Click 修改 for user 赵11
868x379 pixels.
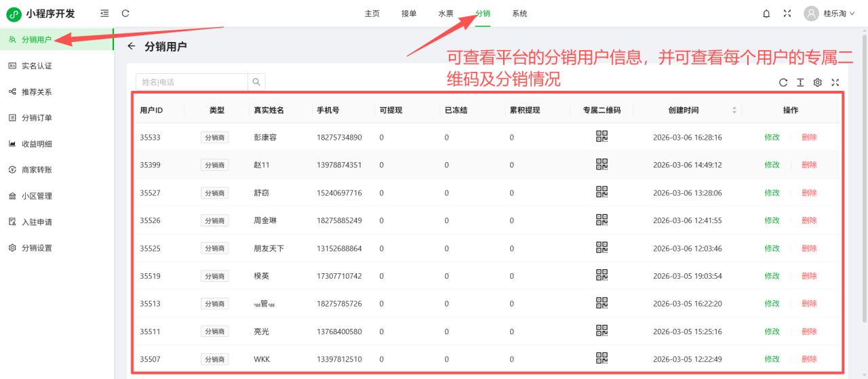pyautogui.click(x=772, y=165)
